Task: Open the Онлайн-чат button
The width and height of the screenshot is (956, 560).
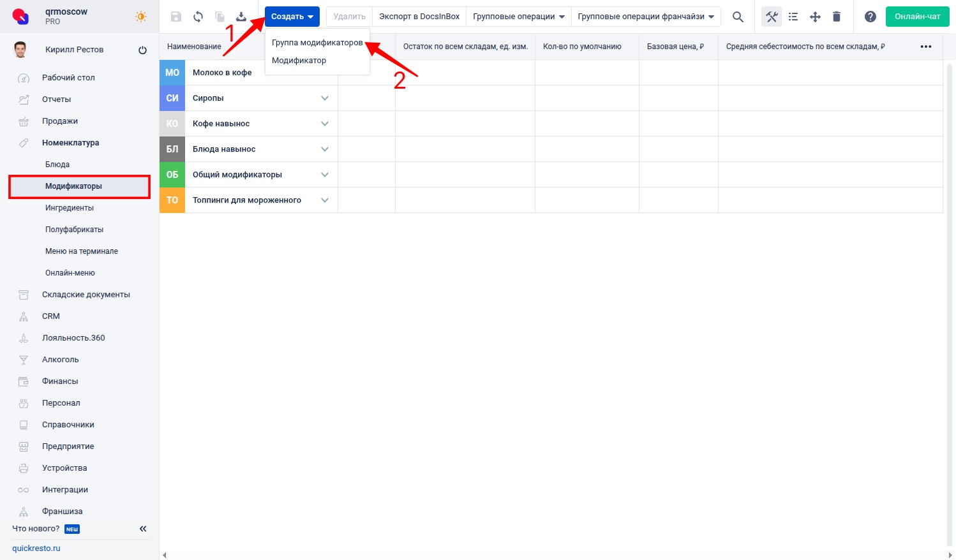Action: click(x=918, y=17)
